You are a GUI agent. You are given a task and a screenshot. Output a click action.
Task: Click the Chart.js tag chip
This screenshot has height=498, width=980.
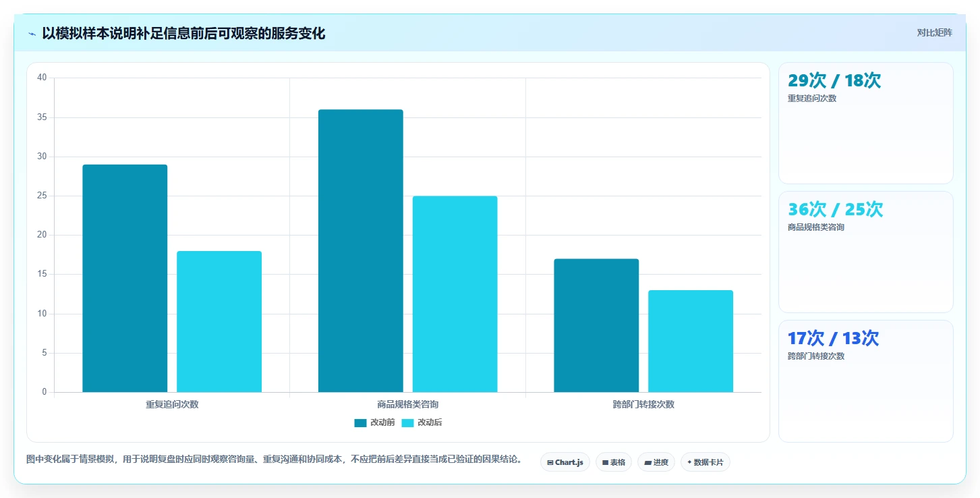(565, 462)
